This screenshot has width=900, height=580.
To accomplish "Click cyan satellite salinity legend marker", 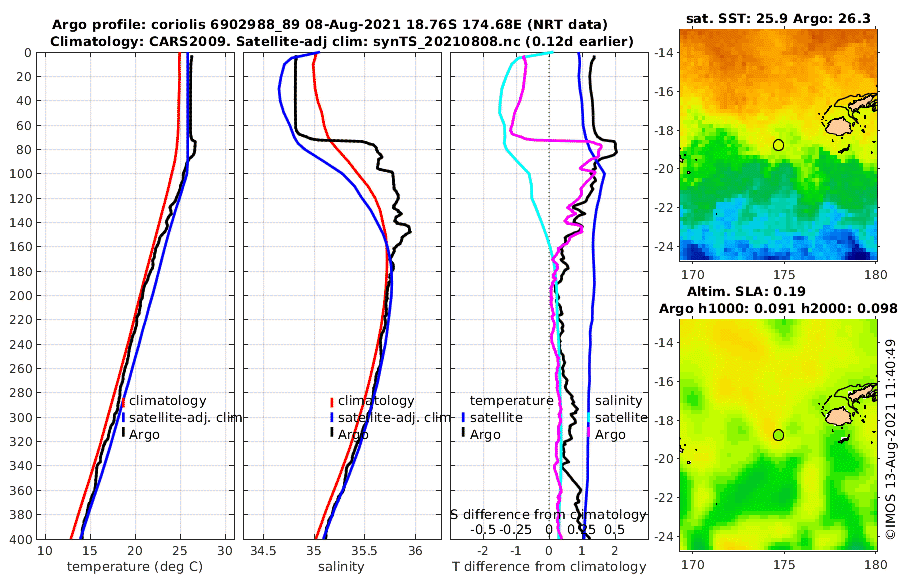I will click(x=588, y=418).
